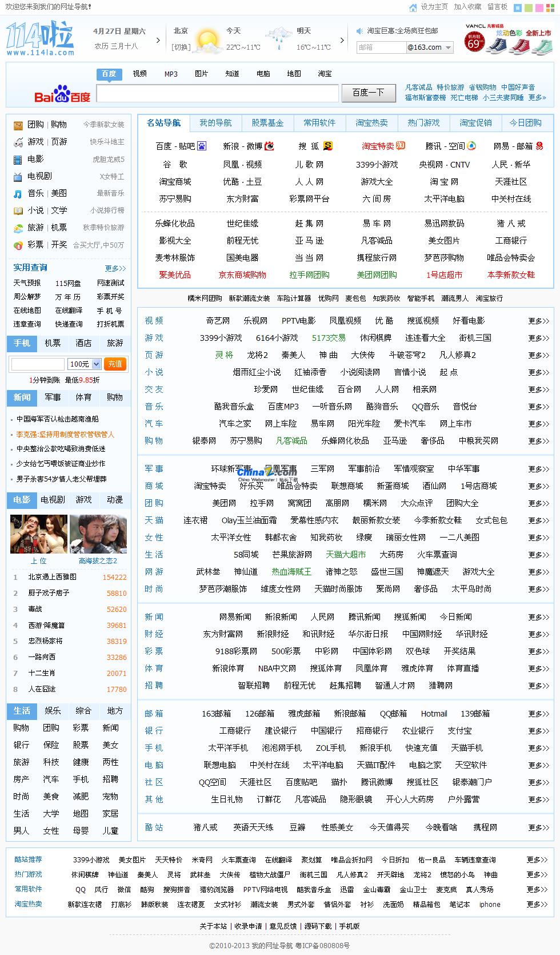Switch to the 热门游戏 tab
The height and width of the screenshot is (955, 560).
[423, 123]
